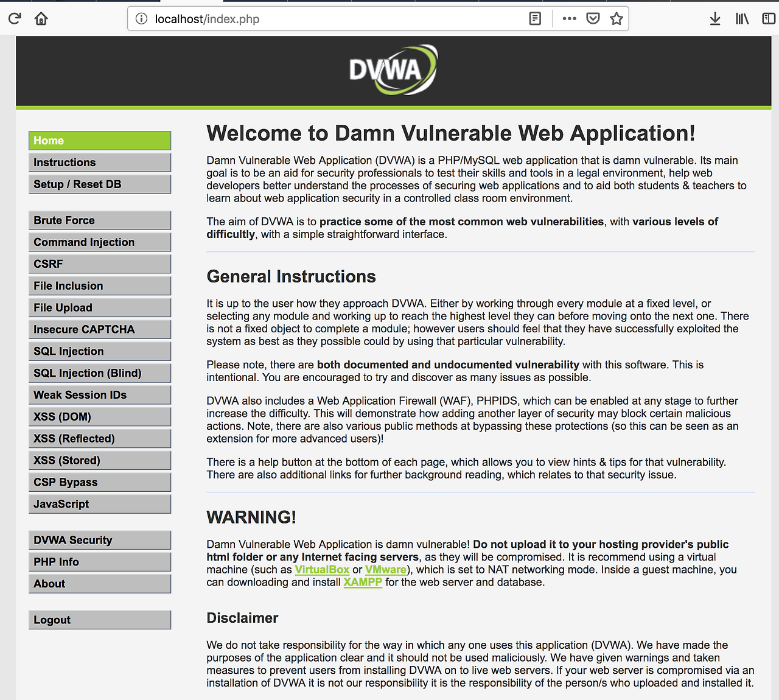
Task: Click the 'General Instructions' heading
Action: coord(291,276)
